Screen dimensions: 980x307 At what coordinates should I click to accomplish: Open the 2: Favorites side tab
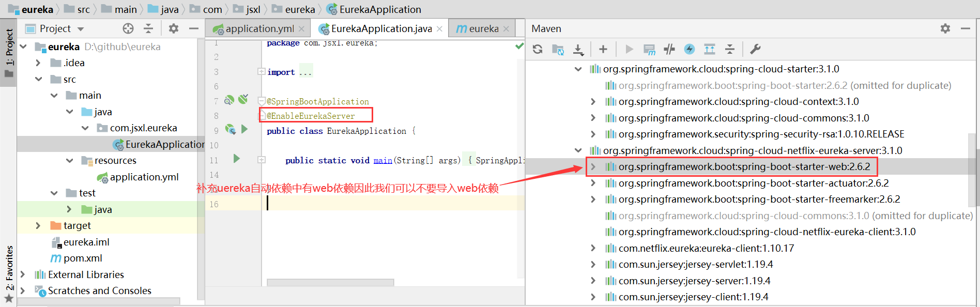click(x=9, y=274)
